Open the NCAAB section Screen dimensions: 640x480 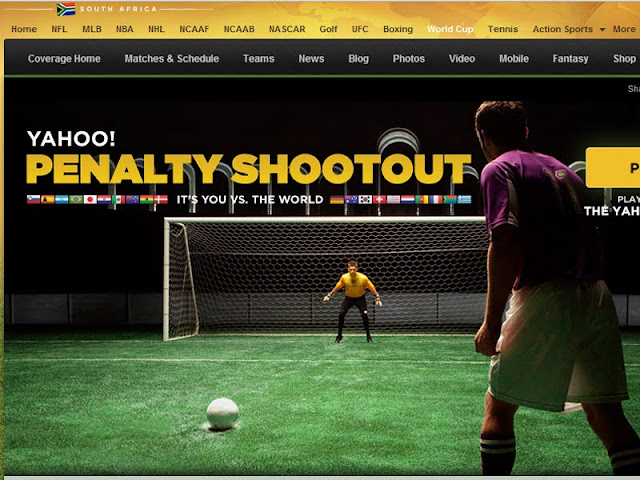tap(239, 29)
